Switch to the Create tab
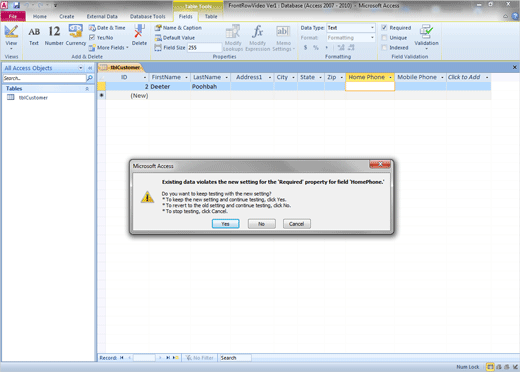The image size is (520, 372). 67,16
